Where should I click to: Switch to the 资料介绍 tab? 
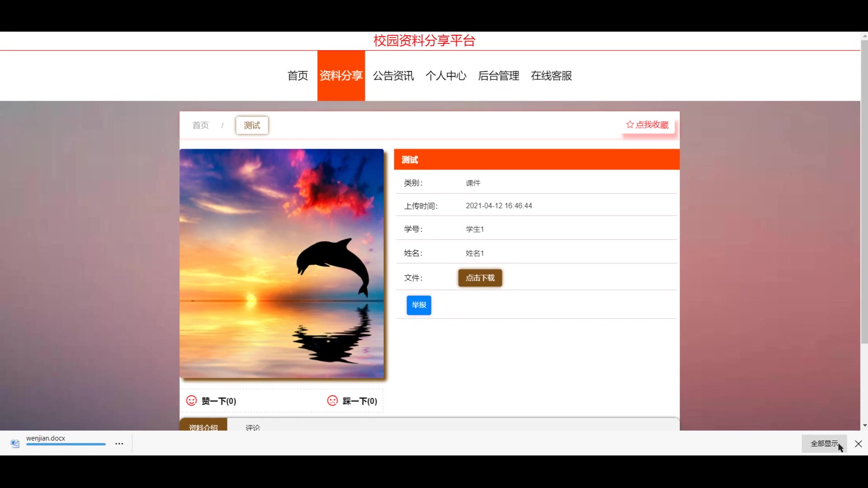point(203,426)
